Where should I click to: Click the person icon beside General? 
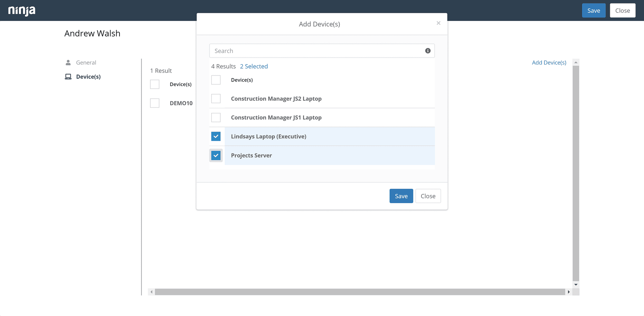coord(68,62)
